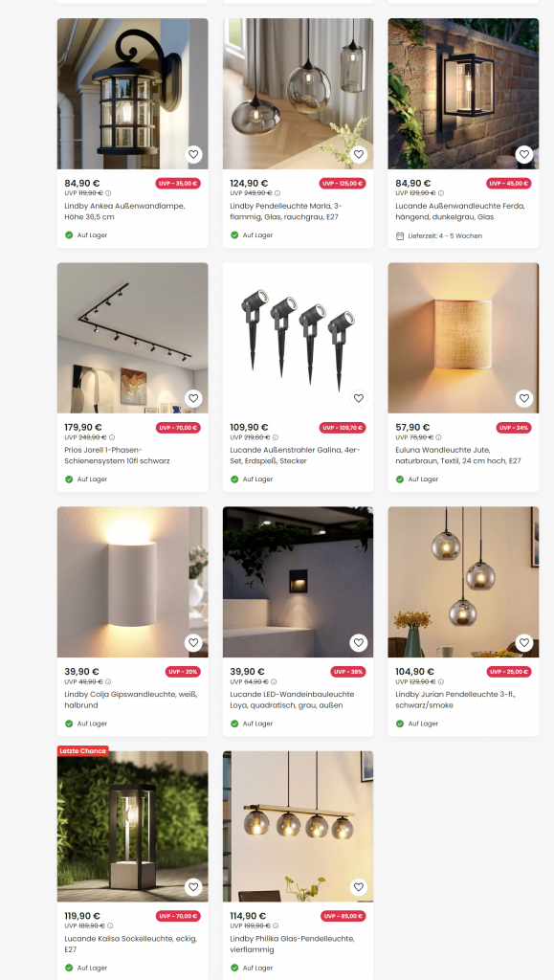
Task: Save Lucande Ferda wall light to wishlist
Action: point(524,154)
